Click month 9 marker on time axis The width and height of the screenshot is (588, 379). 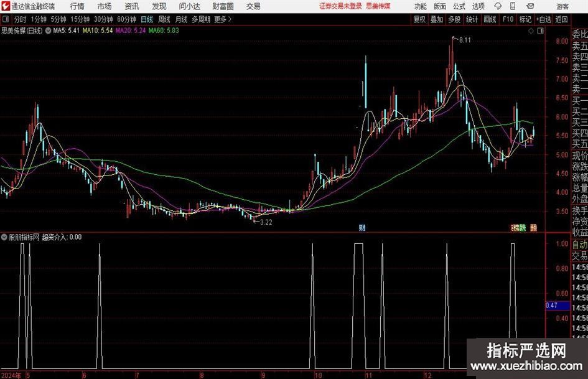click(263, 375)
